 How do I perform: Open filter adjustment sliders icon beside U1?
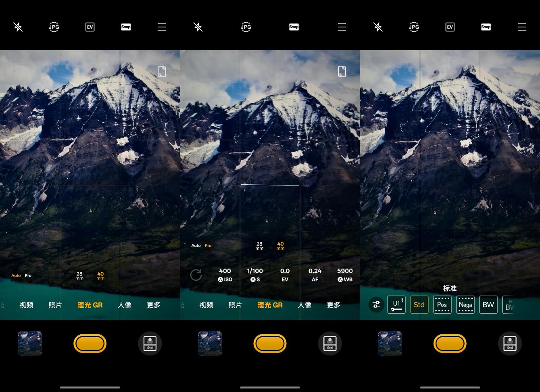click(376, 304)
